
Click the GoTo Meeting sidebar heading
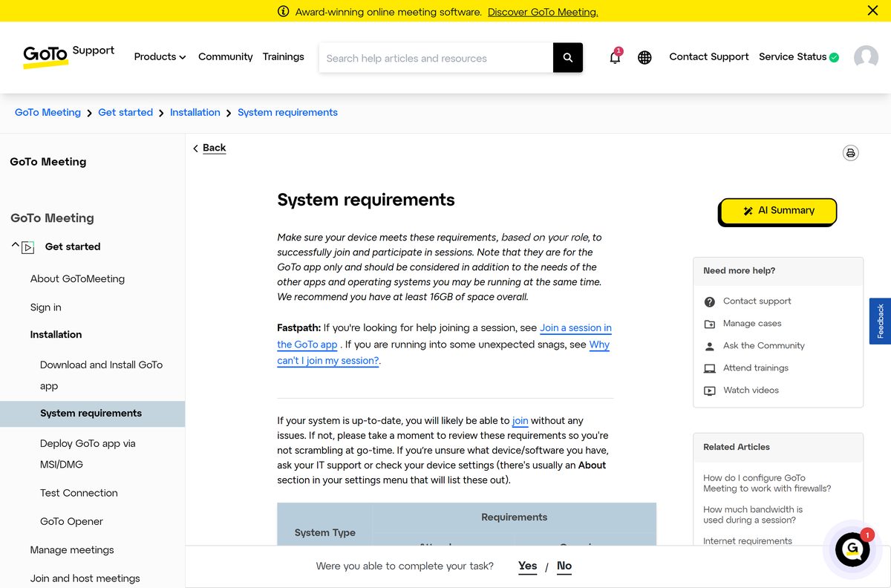[52, 218]
